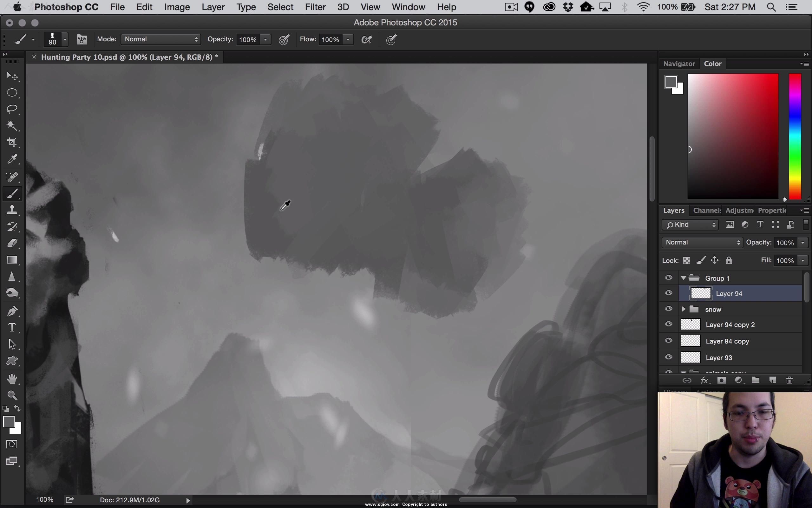Reset default foreground and background colors
This screenshot has height=508, width=812.
click(6, 409)
